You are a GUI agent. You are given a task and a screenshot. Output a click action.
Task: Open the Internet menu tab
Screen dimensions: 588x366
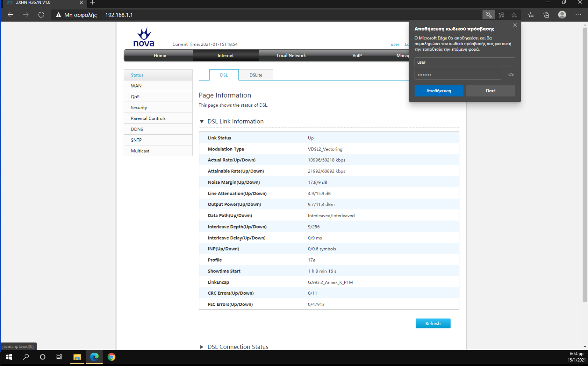point(226,56)
